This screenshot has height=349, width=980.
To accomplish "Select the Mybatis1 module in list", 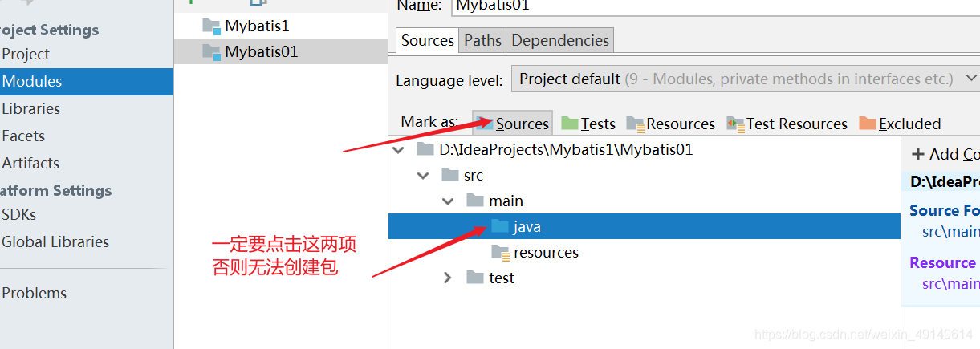I will 281,26.
